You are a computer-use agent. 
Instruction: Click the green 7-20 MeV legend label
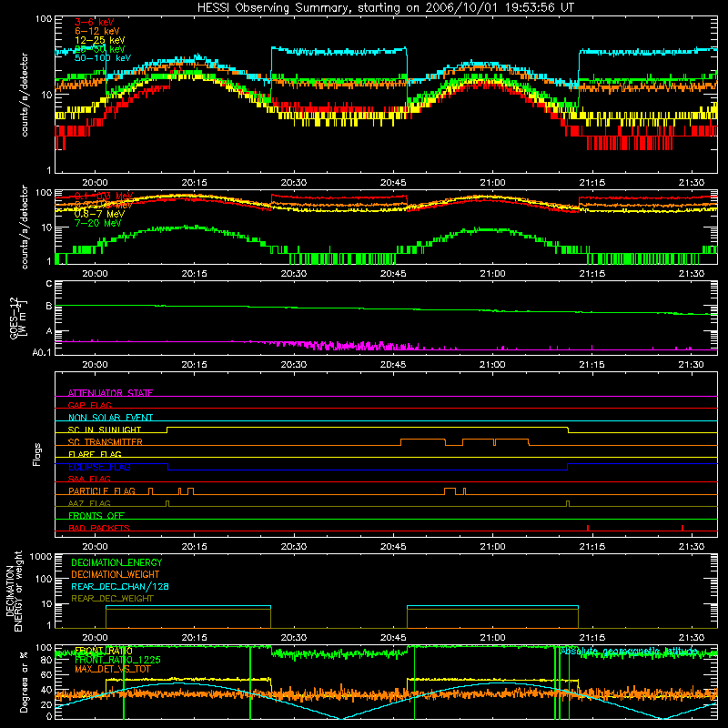97,223
